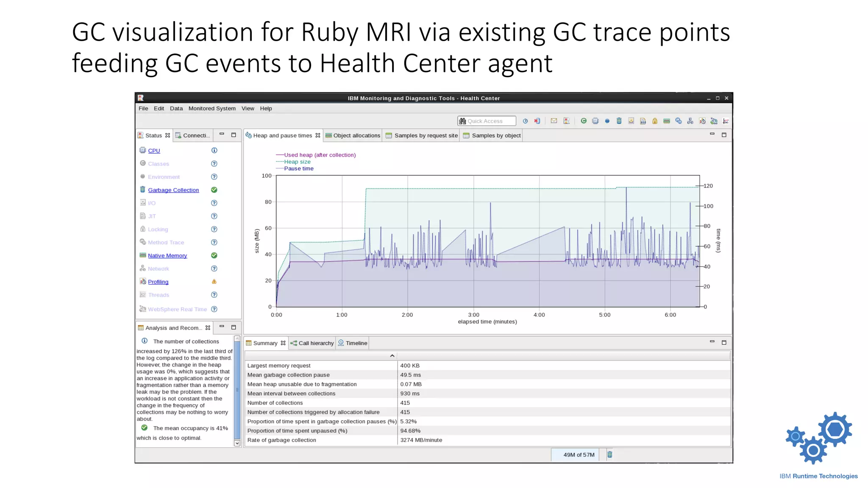Open Garbage Collection trash can toolbar icon
Viewport: 868px width, 488px height.
tap(619, 121)
